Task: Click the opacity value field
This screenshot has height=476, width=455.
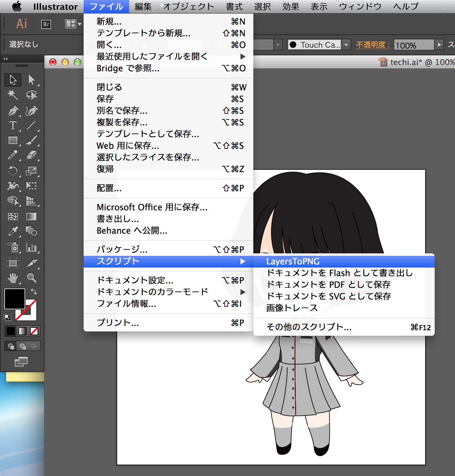Action: (x=414, y=45)
